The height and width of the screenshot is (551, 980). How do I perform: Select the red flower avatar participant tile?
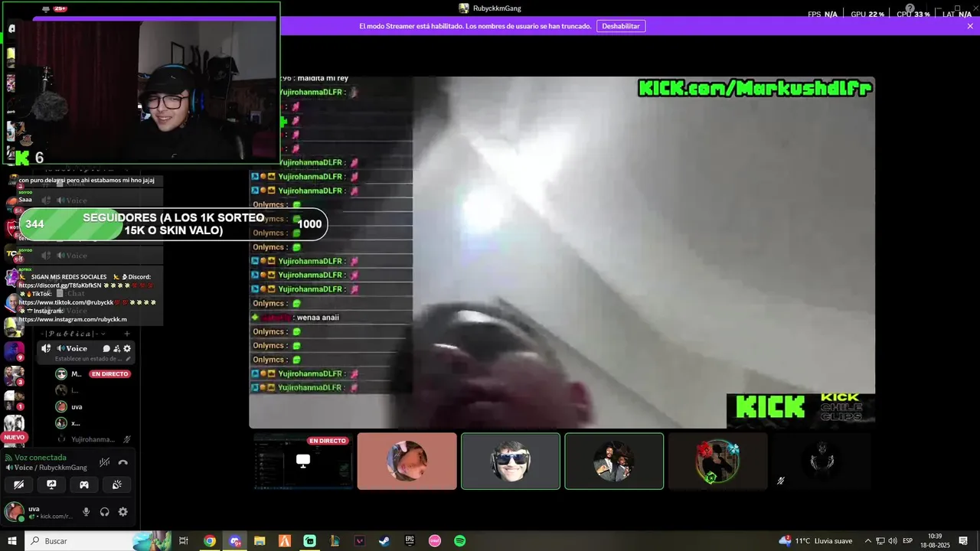[717, 461]
